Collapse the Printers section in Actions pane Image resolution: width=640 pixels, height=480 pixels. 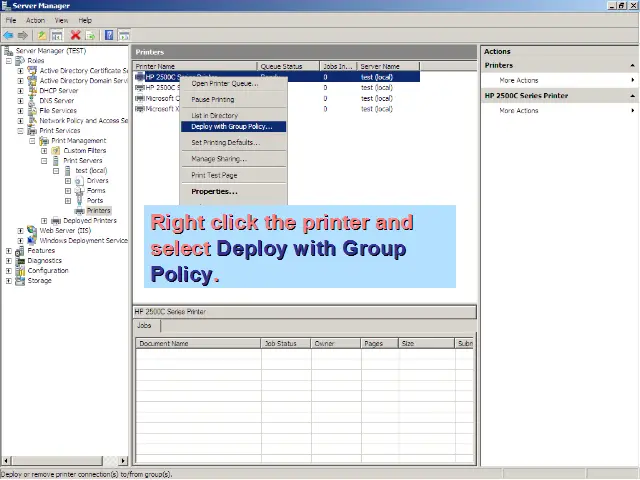632,65
